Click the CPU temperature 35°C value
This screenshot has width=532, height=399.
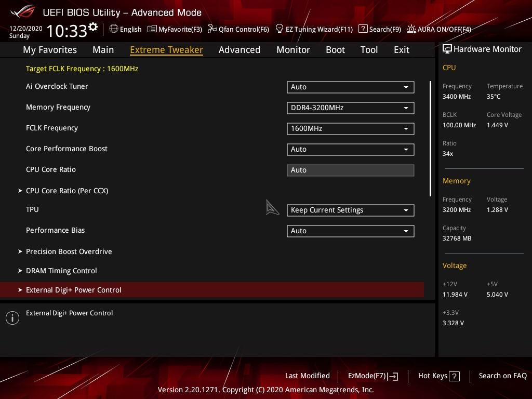494,97
